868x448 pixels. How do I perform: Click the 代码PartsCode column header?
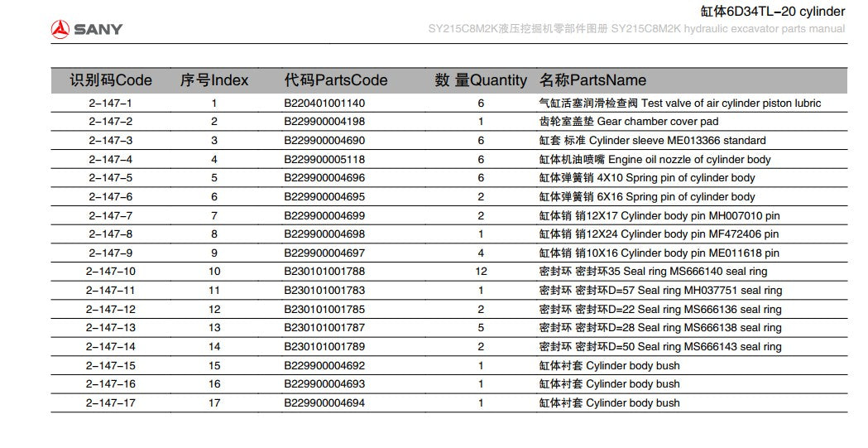click(x=335, y=80)
